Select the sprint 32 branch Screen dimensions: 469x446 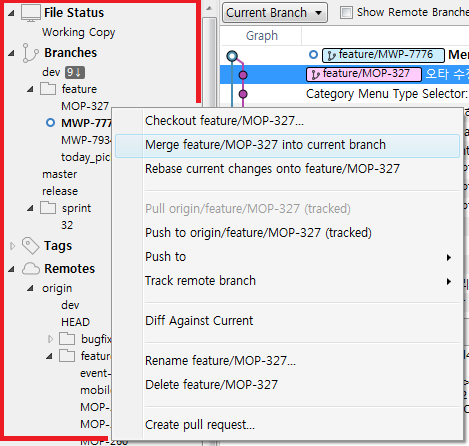tap(67, 225)
